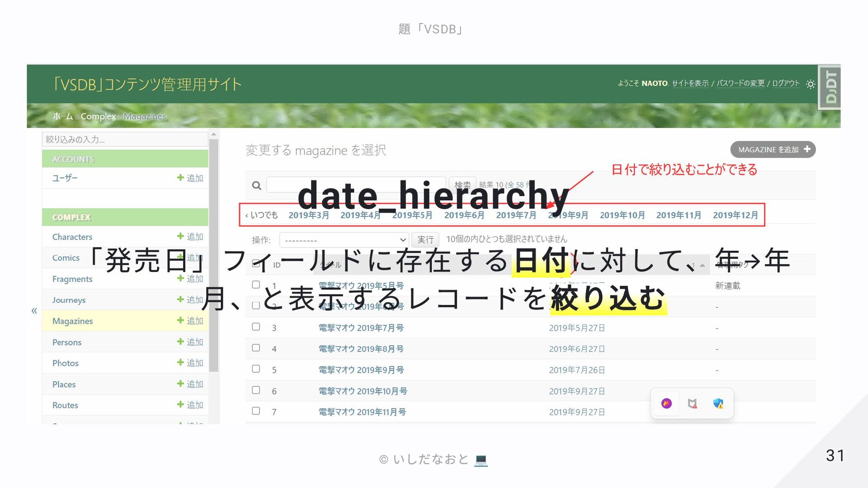Viewport: 868px width, 488px height.
Task: Click the search magnifier icon
Action: [256, 185]
